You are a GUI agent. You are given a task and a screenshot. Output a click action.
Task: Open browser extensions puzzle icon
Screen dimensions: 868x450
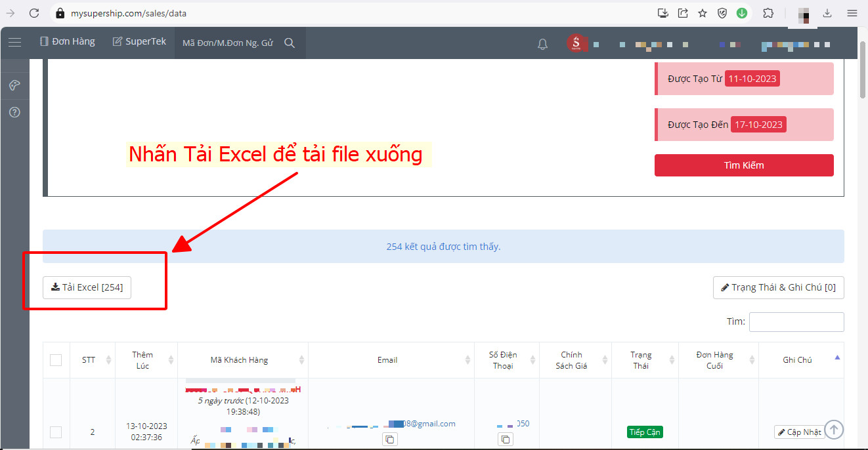pos(768,13)
